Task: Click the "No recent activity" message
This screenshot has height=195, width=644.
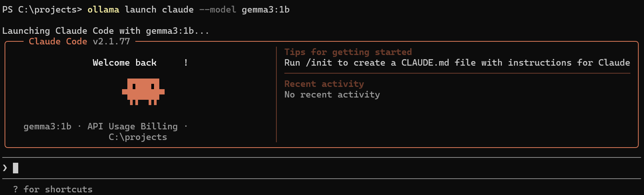Action: (x=332, y=94)
